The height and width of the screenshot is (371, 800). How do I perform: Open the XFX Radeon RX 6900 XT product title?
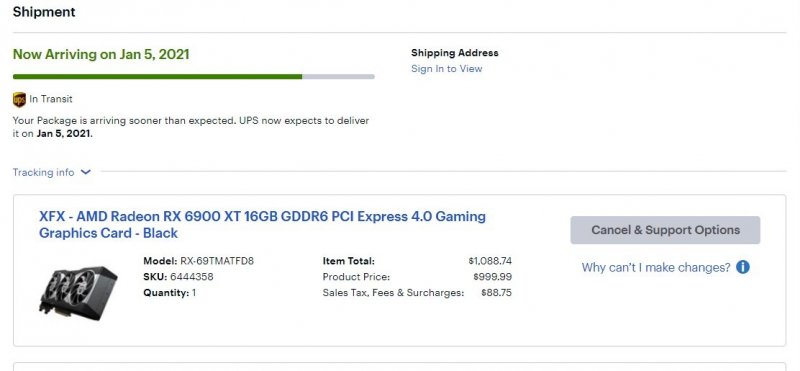pos(262,225)
